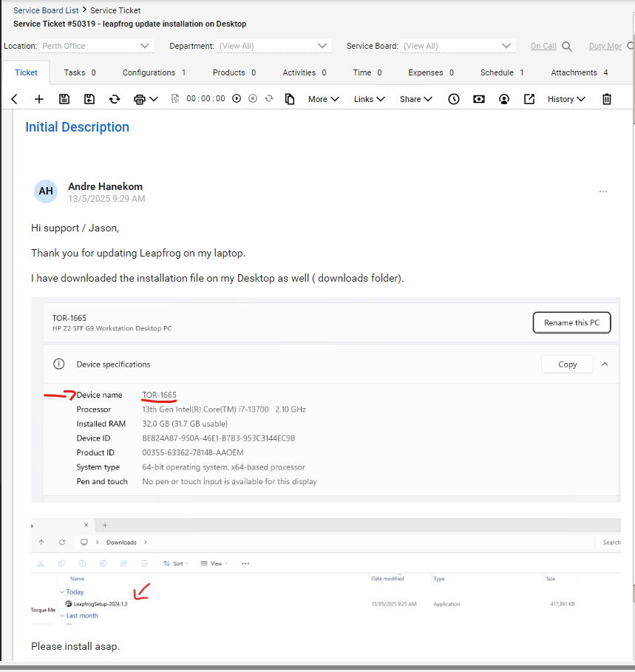Go to the Time tab
635x672 pixels.
point(367,73)
